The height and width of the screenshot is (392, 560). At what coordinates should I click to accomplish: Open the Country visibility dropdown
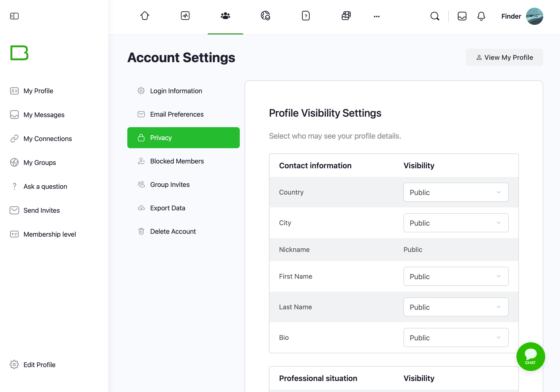click(456, 192)
